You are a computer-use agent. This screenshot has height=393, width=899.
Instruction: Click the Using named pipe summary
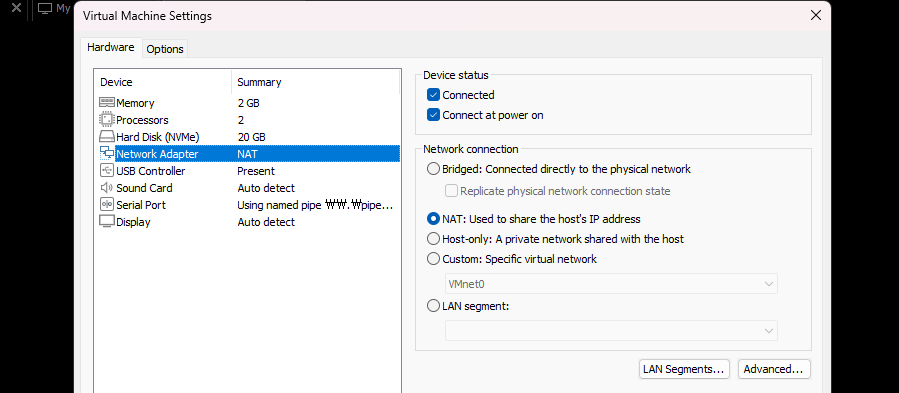pyautogui.click(x=315, y=205)
